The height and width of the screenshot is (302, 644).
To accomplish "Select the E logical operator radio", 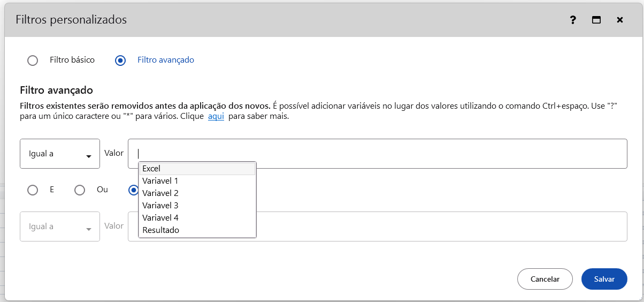I will [33, 190].
